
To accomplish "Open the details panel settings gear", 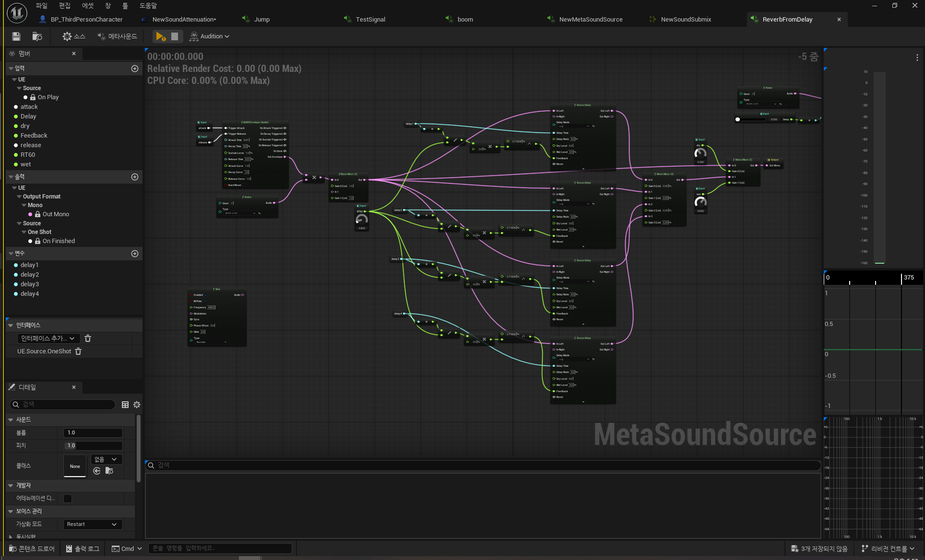I will pos(137,405).
